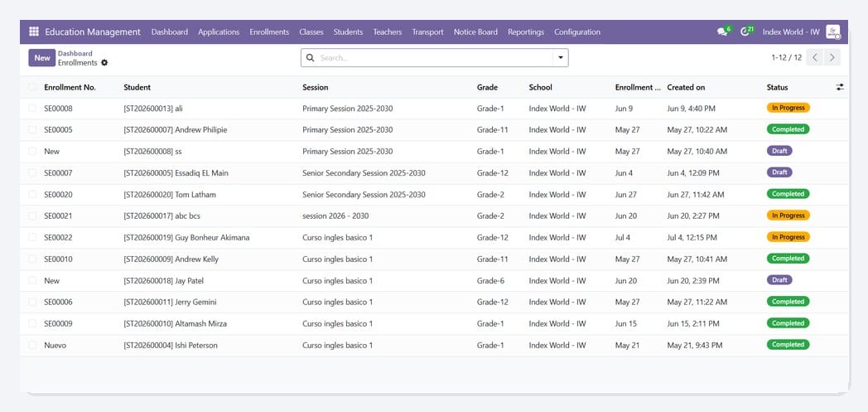Select checkbox for SE00020 row
868x412 pixels.
pyautogui.click(x=32, y=194)
